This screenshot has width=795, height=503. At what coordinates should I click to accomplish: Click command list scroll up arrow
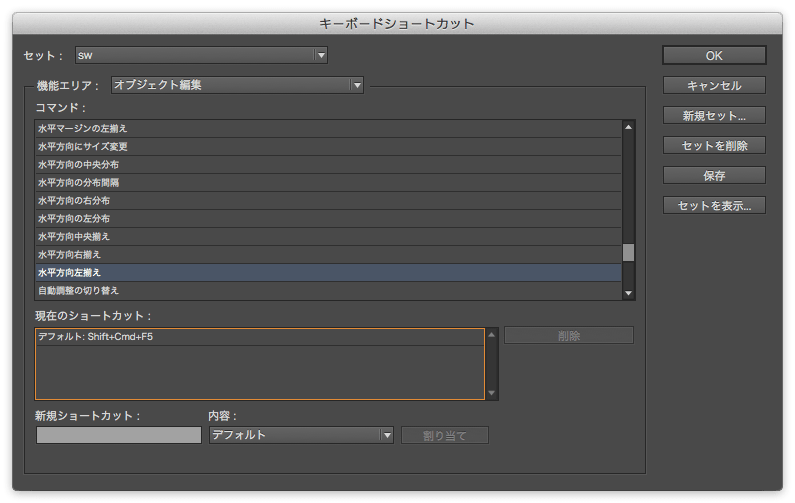point(628,127)
